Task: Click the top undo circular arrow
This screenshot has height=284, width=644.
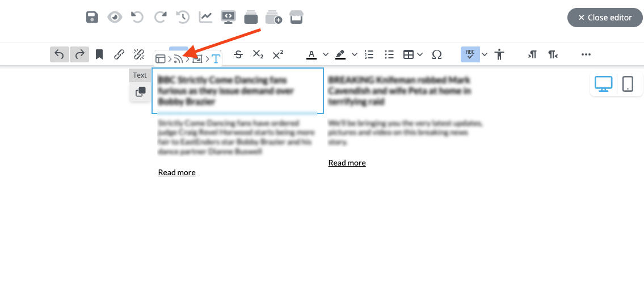Action: 137,17
